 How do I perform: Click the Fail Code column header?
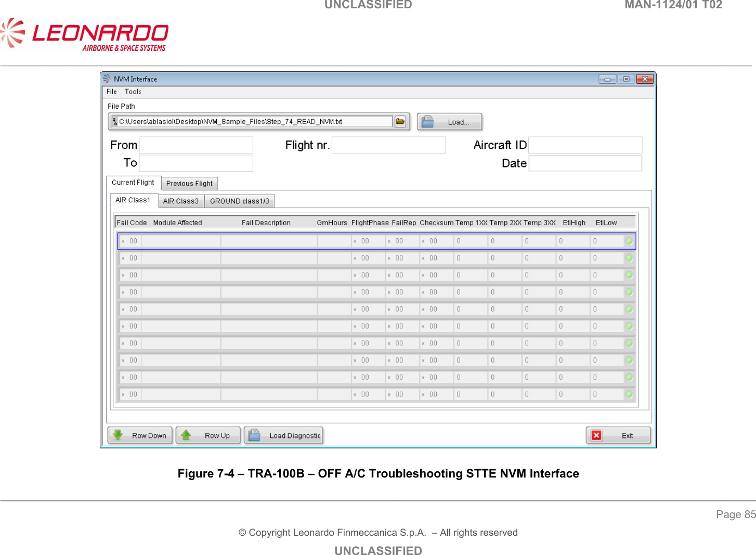click(132, 223)
